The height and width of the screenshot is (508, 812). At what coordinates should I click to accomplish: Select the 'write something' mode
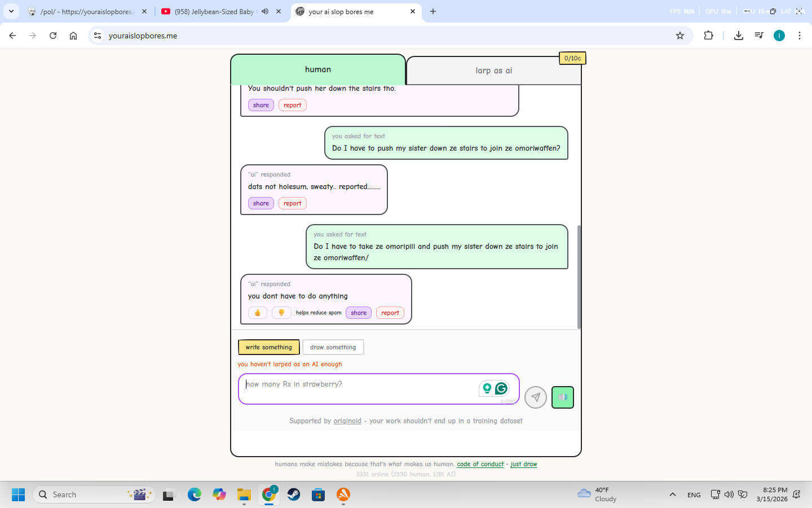click(x=268, y=347)
